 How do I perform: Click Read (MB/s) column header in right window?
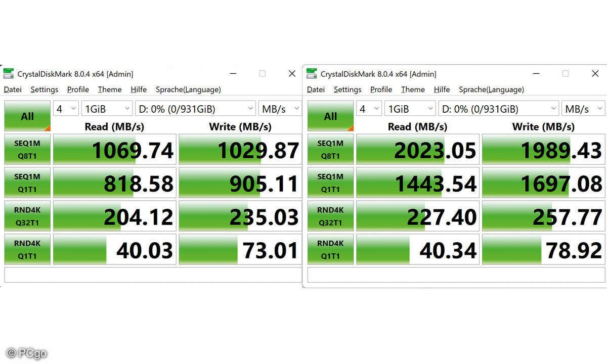[417, 126]
